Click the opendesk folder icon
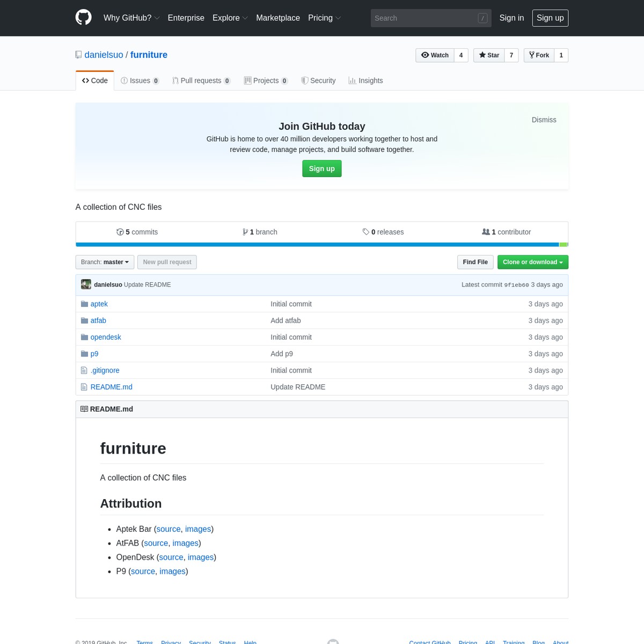The width and height of the screenshot is (644, 644). [84, 337]
